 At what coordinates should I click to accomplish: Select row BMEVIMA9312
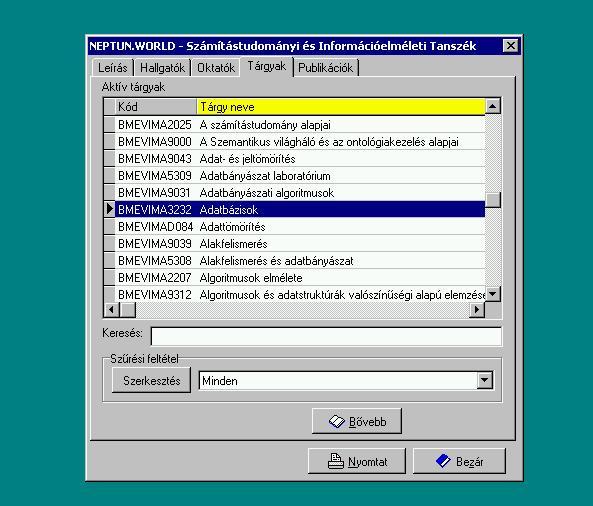294,294
